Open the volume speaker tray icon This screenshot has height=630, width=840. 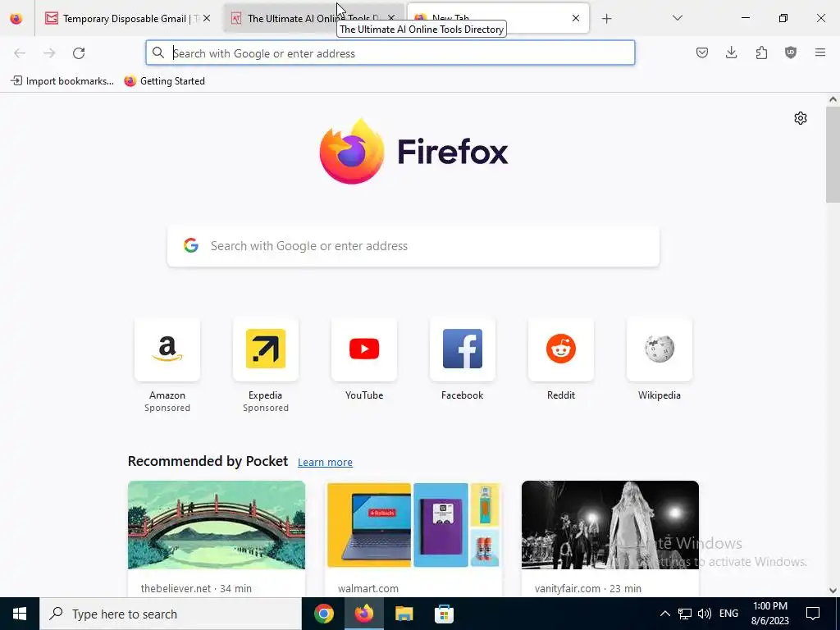pyautogui.click(x=705, y=614)
